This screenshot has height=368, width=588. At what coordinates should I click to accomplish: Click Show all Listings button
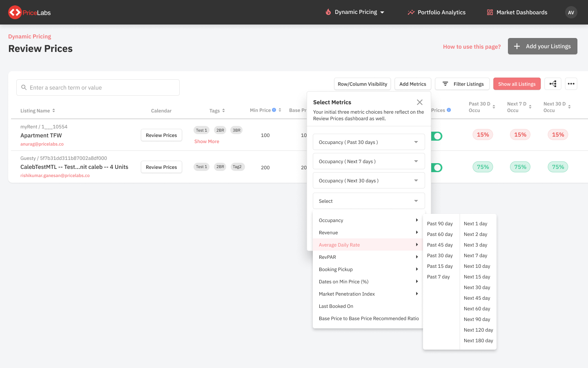[x=517, y=84]
